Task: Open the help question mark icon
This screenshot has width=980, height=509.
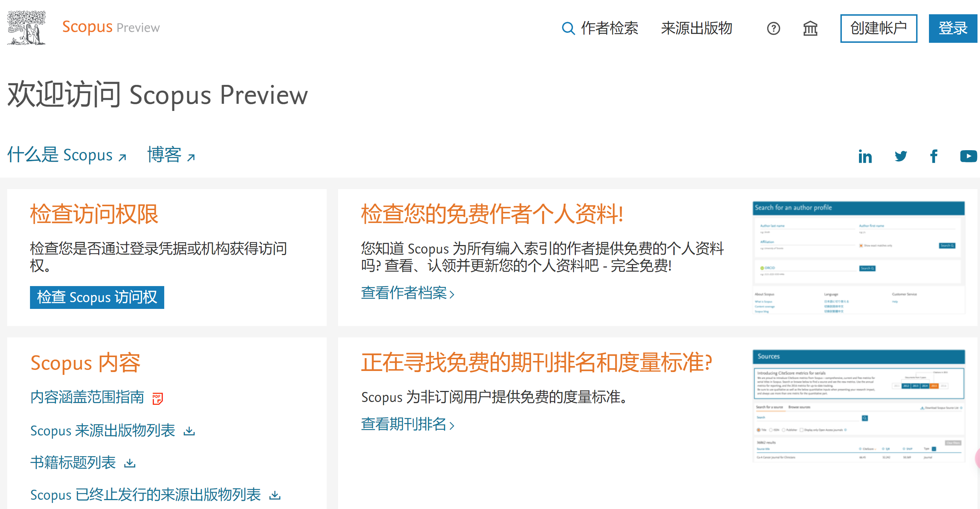Action: (x=773, y=29)
